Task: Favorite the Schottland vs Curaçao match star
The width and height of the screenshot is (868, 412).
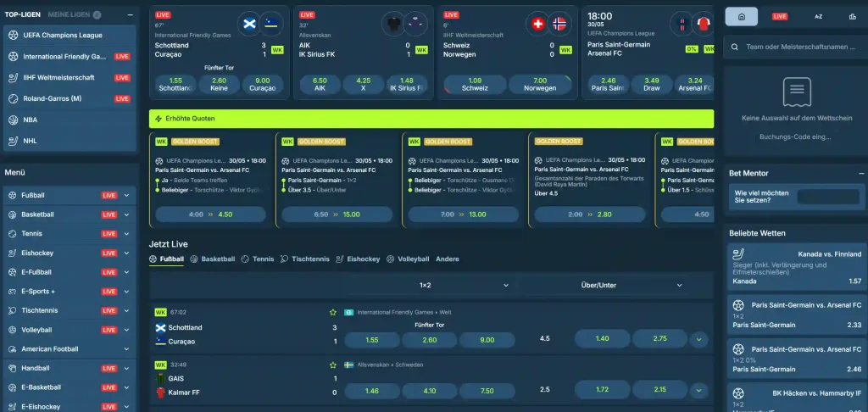Action: pos(332,312)
